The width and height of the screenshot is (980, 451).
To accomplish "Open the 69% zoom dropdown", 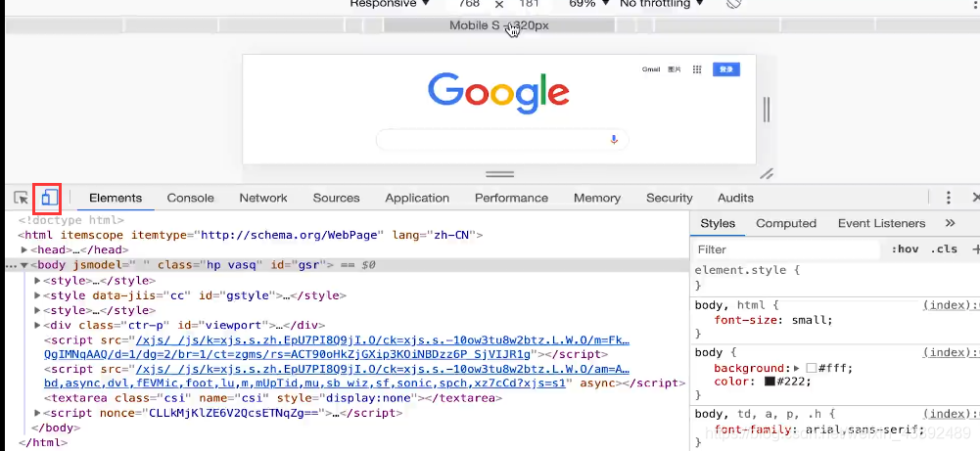I will click(588, 4).
